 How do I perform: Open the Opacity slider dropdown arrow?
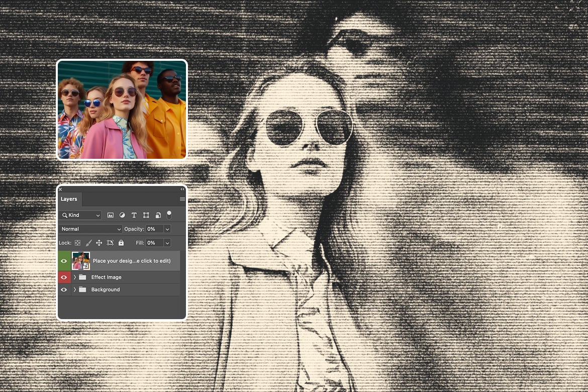[x=167, y=229]
